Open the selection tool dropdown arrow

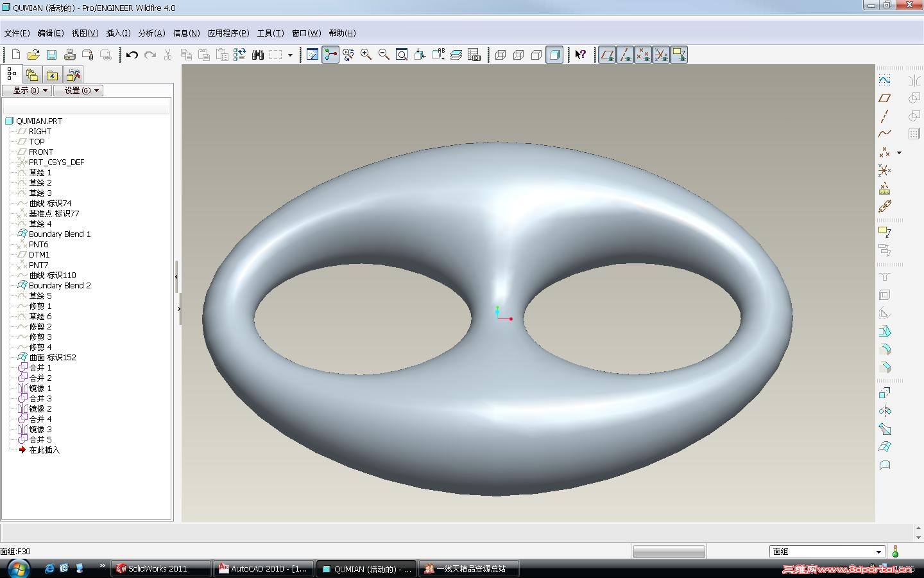290,55
